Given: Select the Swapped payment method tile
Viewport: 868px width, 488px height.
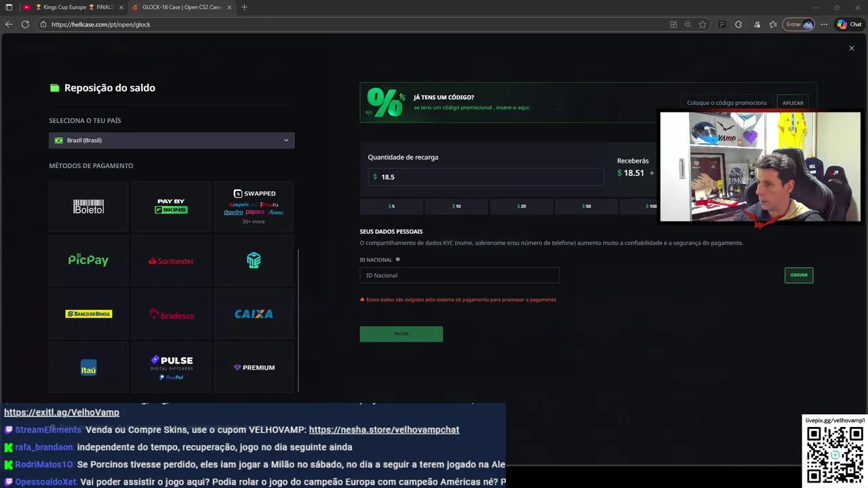Looking at the screenshot, I should click(254, 207).
